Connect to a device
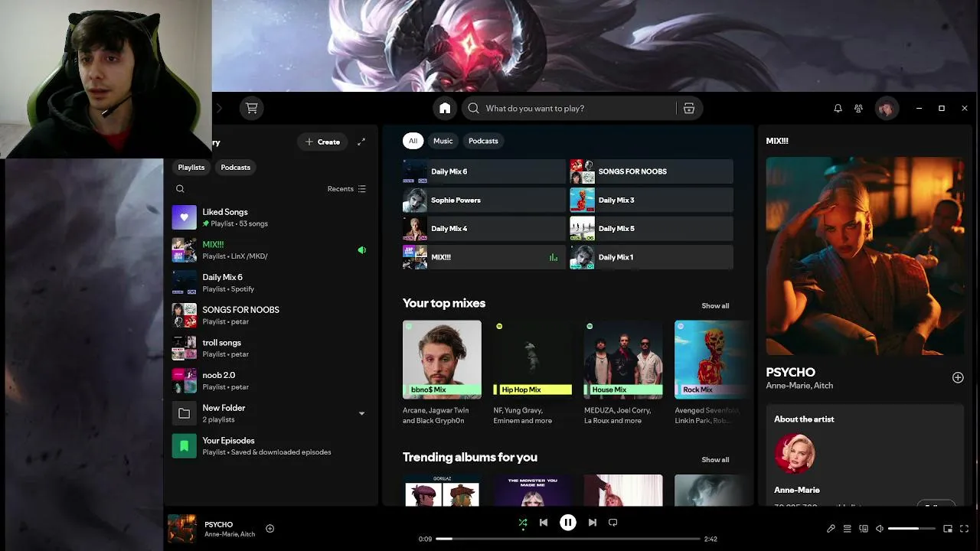Screen dimensions: 980x551 [864, 529]
